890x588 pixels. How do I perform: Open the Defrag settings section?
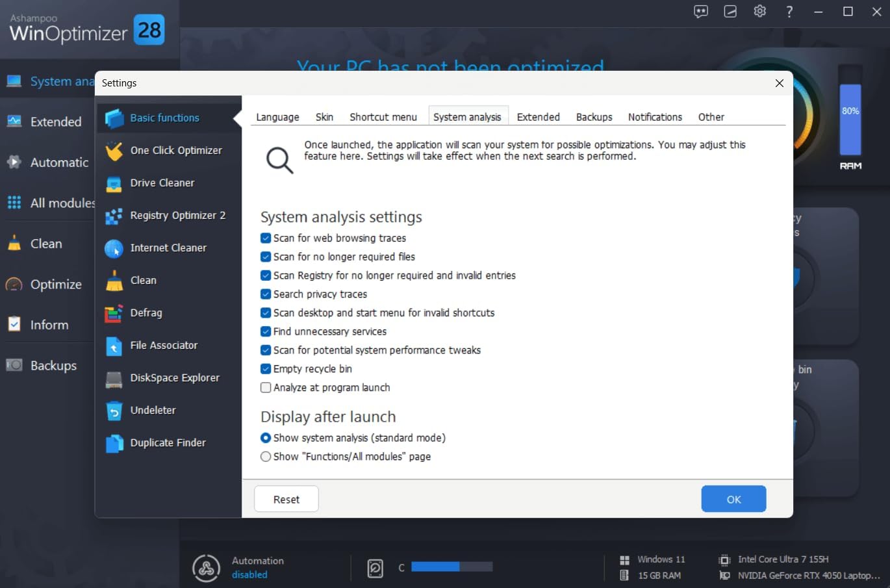point(146,313)
